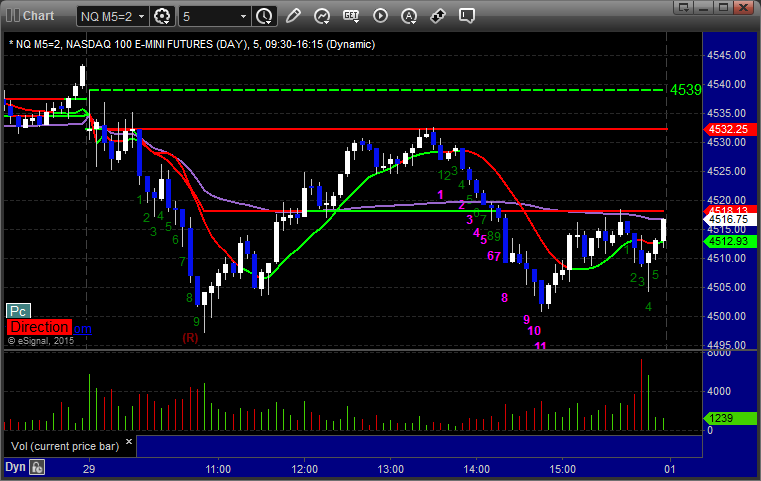Screen dimensions: 761x481
Task: Select the pencil drawing tools icon
Action: tap(293, 16)
